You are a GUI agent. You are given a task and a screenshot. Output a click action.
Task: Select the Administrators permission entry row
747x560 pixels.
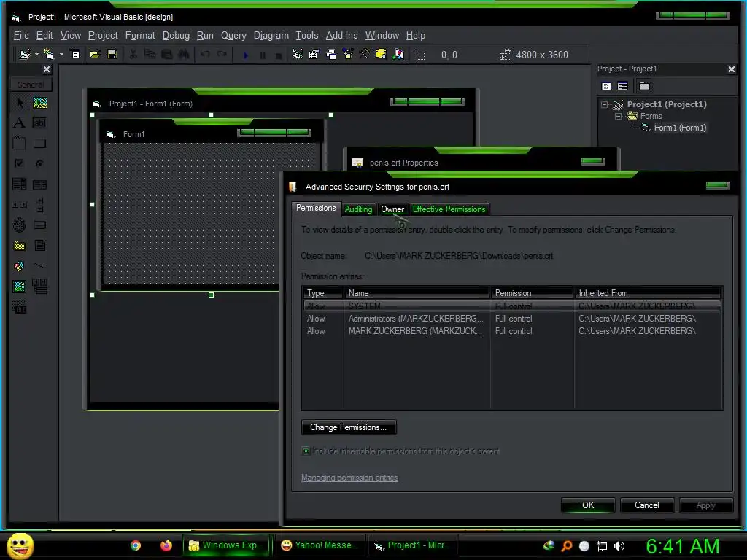[x=512, y=319]
